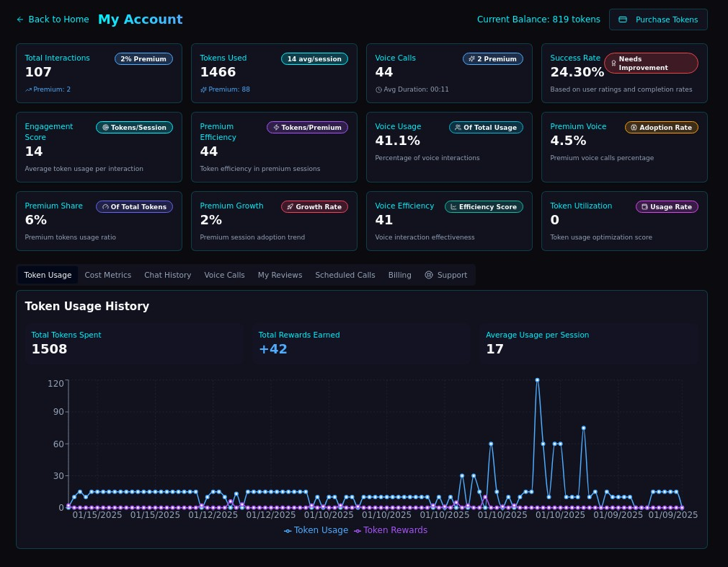The width and height of the screenshot is (728, 567).
Task: Click the people icon in Of Total Usage badge
Action: [x=458, y=128]
